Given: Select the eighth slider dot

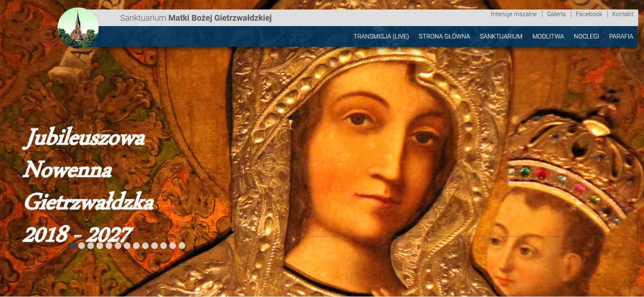Looking at the screenshot, I should point(136,246).
